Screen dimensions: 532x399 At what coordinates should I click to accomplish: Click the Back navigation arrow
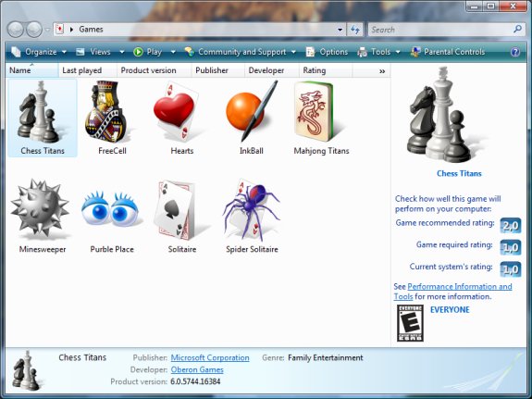(x=16, y=30)
